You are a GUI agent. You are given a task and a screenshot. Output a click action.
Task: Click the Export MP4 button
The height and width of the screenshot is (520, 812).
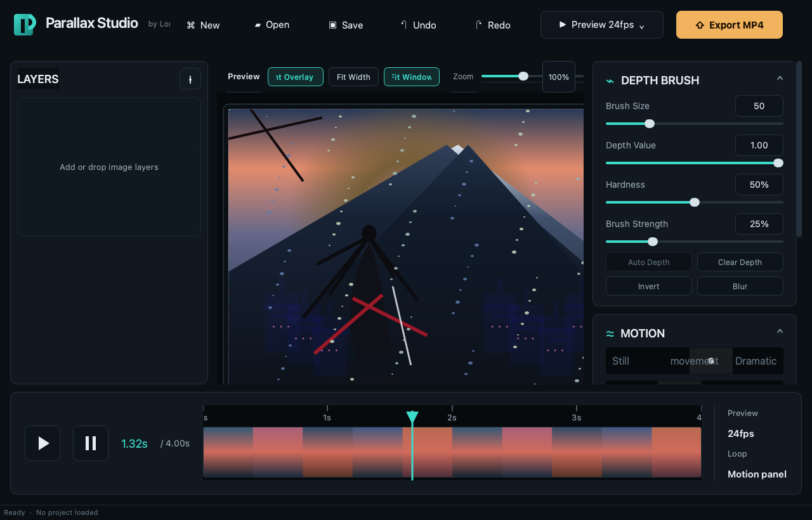click(730, 25)
